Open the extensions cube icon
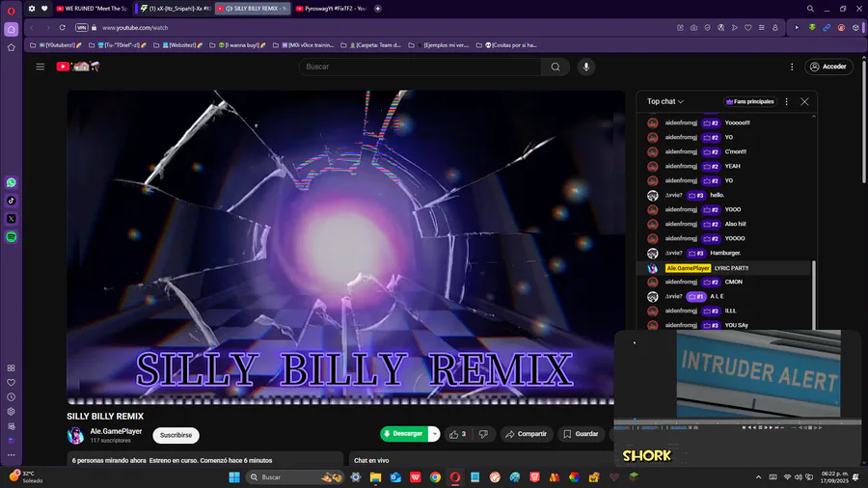The image size is (868, 488). click(855, 28)
